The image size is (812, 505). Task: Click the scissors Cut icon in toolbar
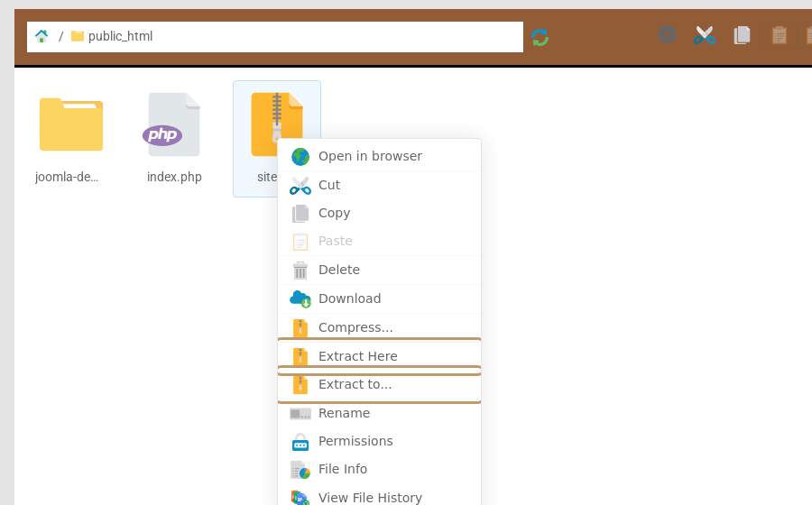click(705, 35)
